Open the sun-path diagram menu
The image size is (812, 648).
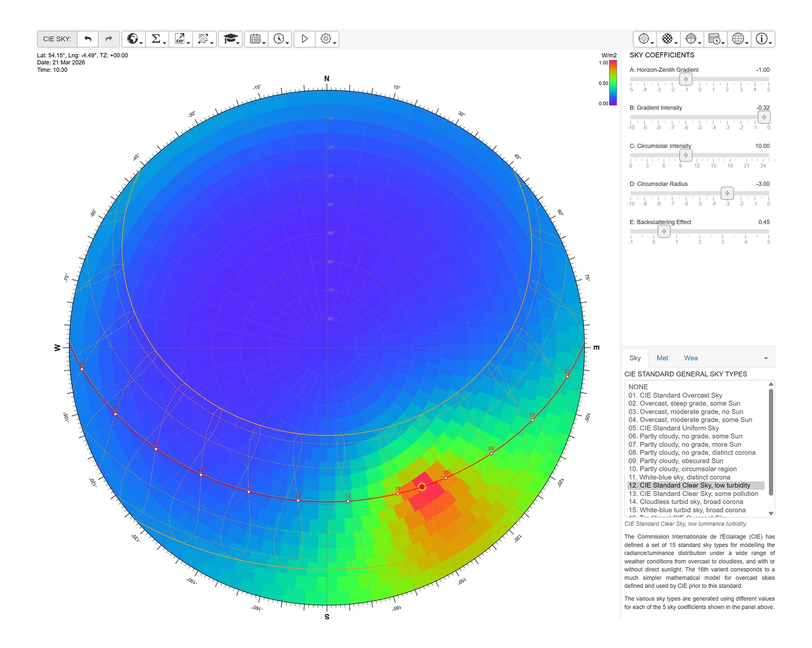692,39
